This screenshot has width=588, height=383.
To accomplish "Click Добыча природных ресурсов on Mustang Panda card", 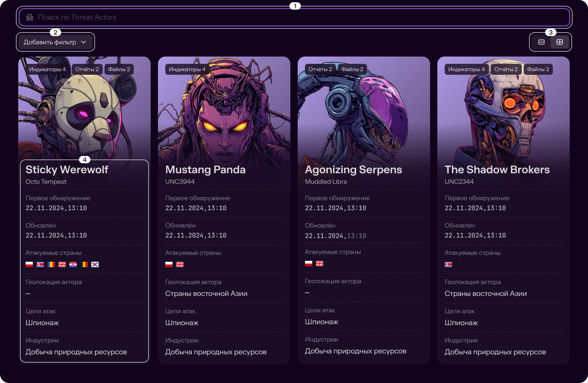I will tap(216, 352).
